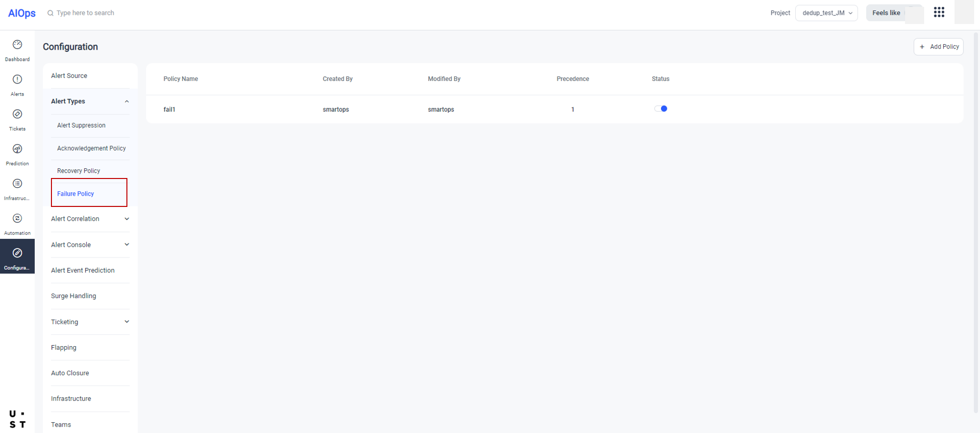Viewport: 980px width, 433px height.
Task: Open the Acknowledgement Policy menu item
Action: coord(91,149)
